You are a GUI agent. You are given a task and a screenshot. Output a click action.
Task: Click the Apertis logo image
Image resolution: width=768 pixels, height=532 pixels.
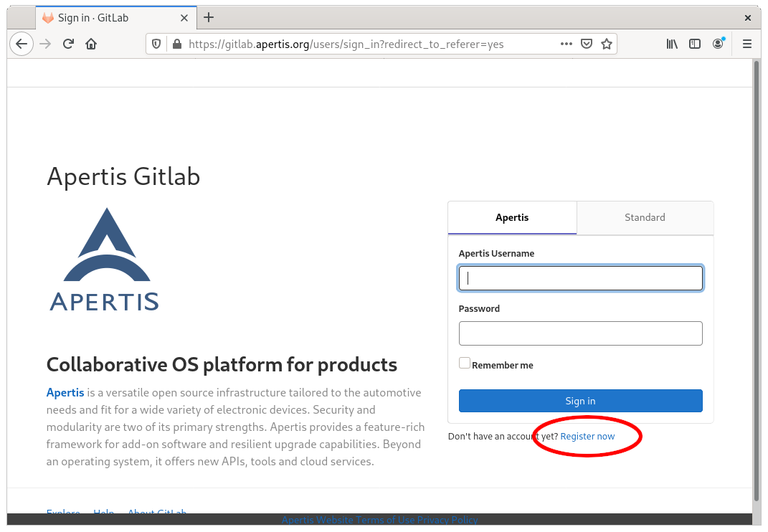click(x=104, y=260)
